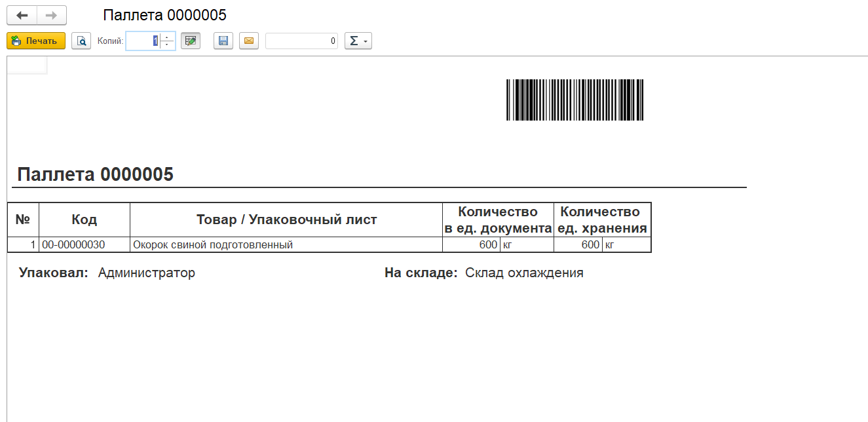Save the document with the floppy disk icon
Screen dimensions: 868x422
223,41
